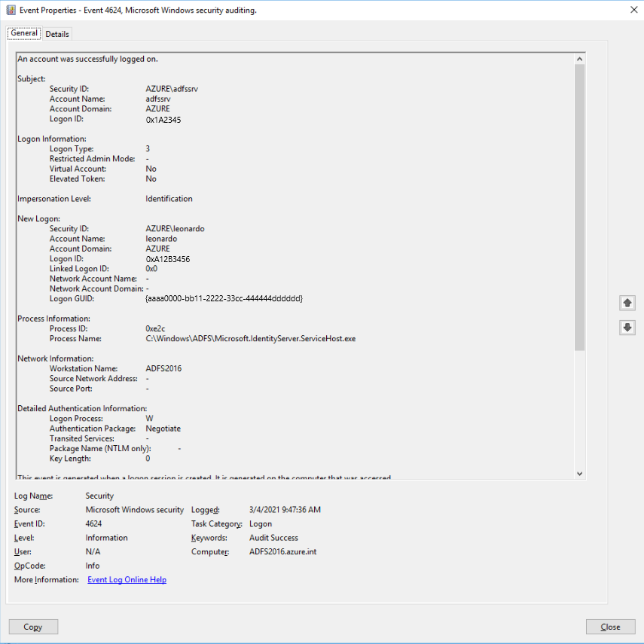This screenshot has height=644, width=644.
Task: Click the Copy button
Action: 32,627
